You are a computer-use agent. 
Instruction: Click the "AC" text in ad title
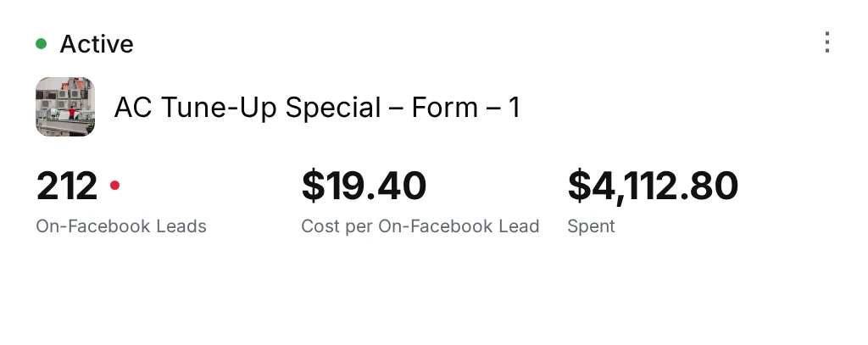[x=133, y=108]
